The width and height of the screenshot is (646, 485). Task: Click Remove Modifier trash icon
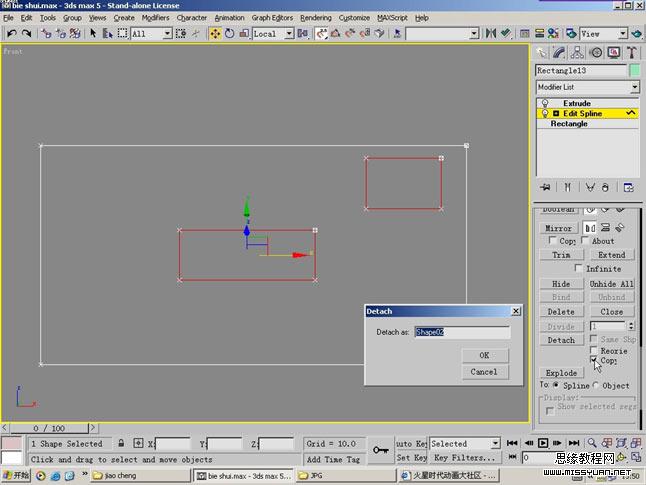click(x=605, y=187)
